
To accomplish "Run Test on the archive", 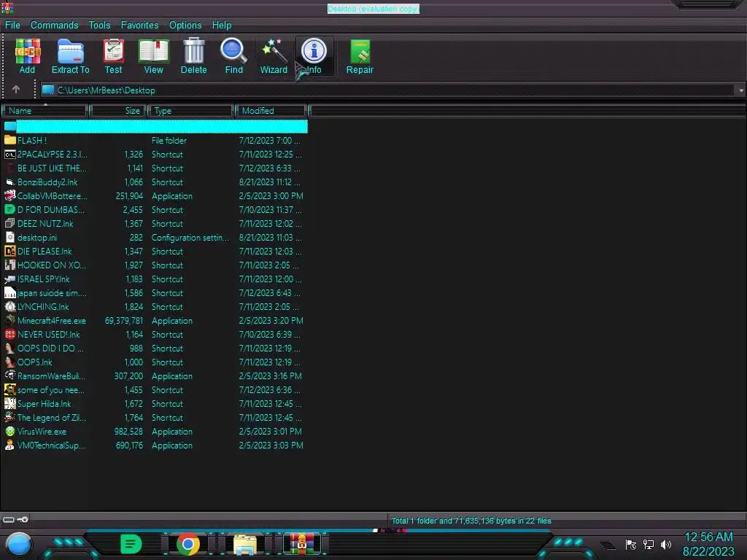I will (113, 56).
